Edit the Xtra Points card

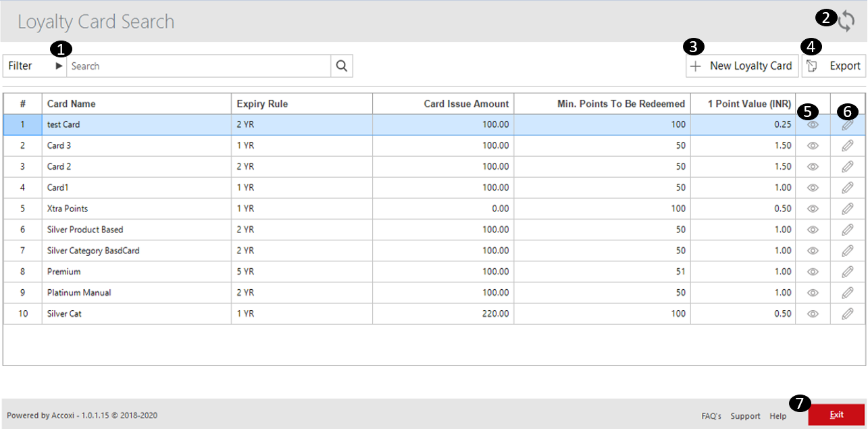click(848, 209)
